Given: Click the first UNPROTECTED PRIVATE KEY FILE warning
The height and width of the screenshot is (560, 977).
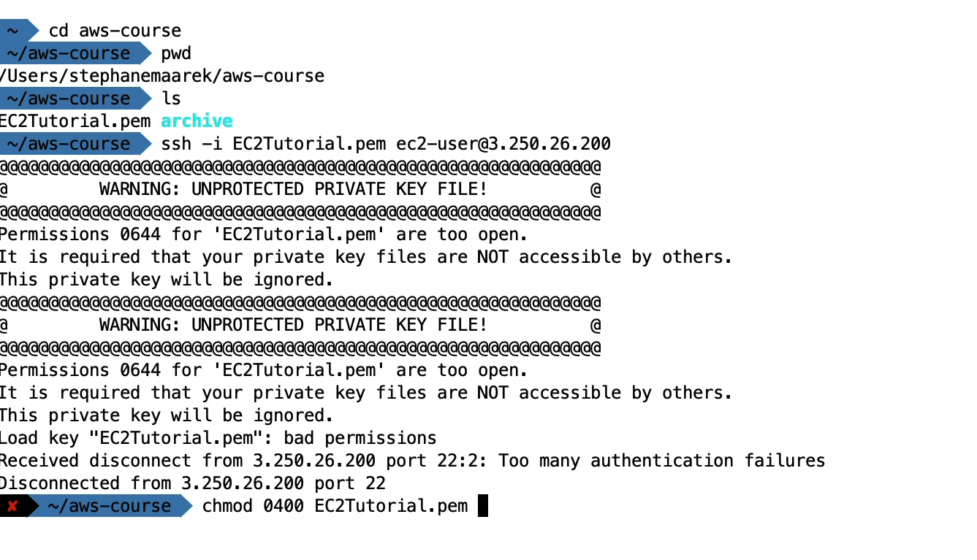Looking at the screenshot, I should (x=293, y=189).
